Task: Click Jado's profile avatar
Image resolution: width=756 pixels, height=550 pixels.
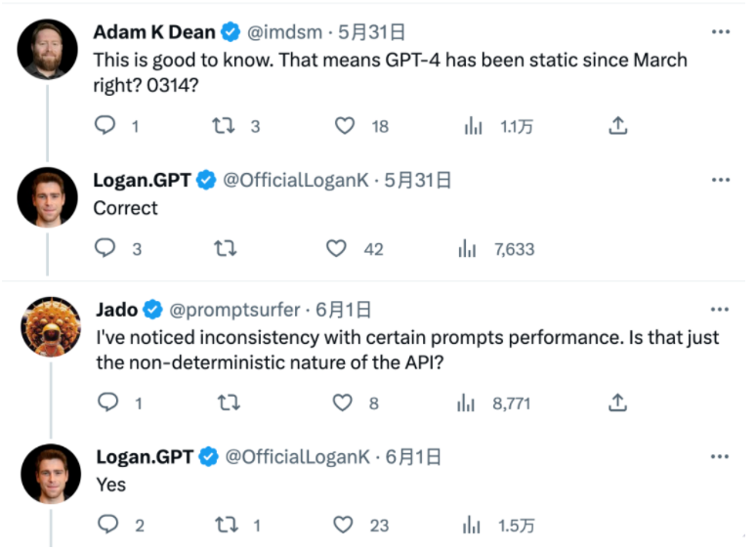Action: pos(49,324)
